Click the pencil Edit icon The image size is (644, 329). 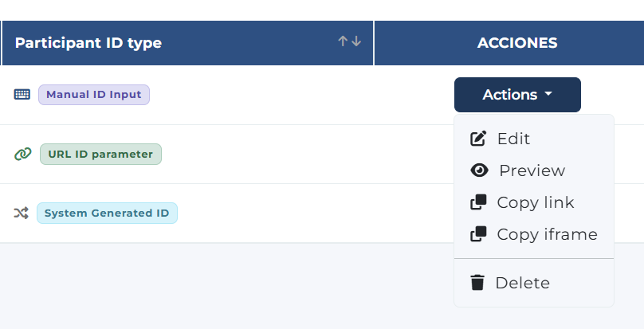[478, 139]
